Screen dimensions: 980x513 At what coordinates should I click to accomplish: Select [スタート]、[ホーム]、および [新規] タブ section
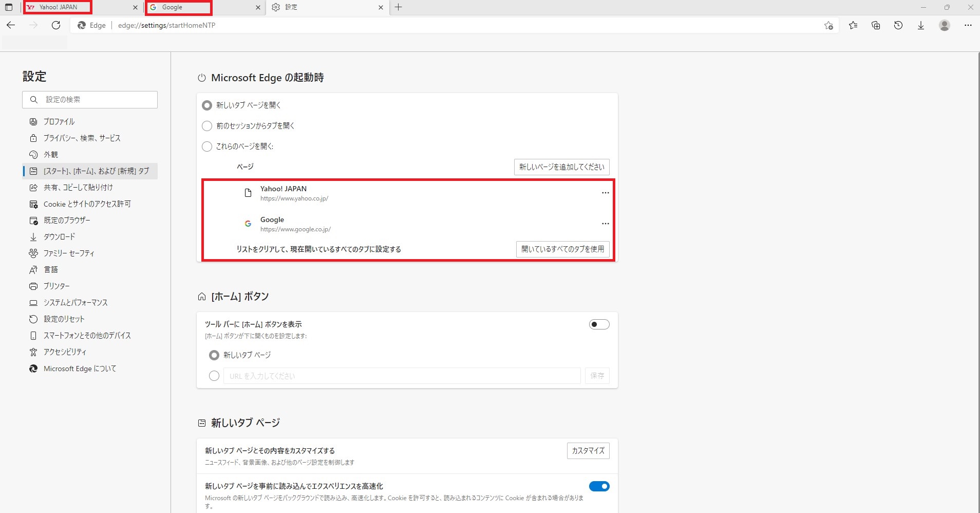90,171
